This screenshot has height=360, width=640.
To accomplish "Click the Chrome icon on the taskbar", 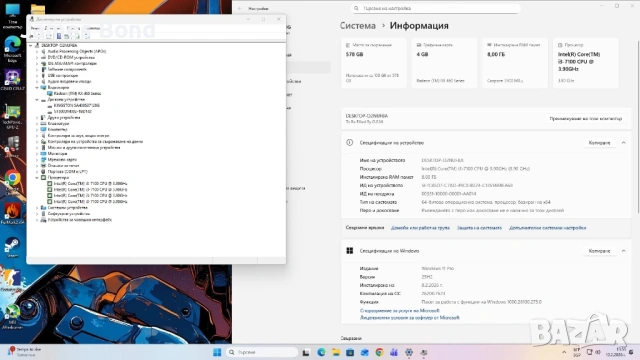I will (x=379, y=352).
